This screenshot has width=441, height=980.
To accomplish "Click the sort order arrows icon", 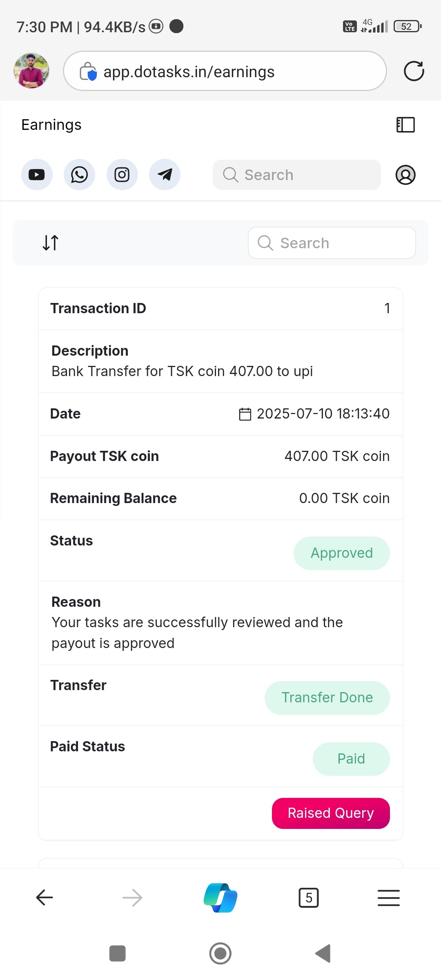I will pos(51,243).
